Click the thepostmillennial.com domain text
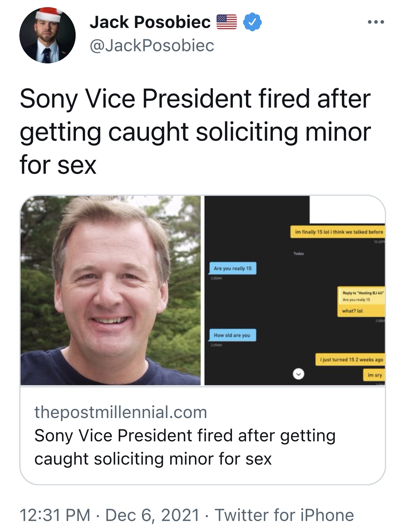This screenshot has width=406, height=532. (x=121, y=412)
